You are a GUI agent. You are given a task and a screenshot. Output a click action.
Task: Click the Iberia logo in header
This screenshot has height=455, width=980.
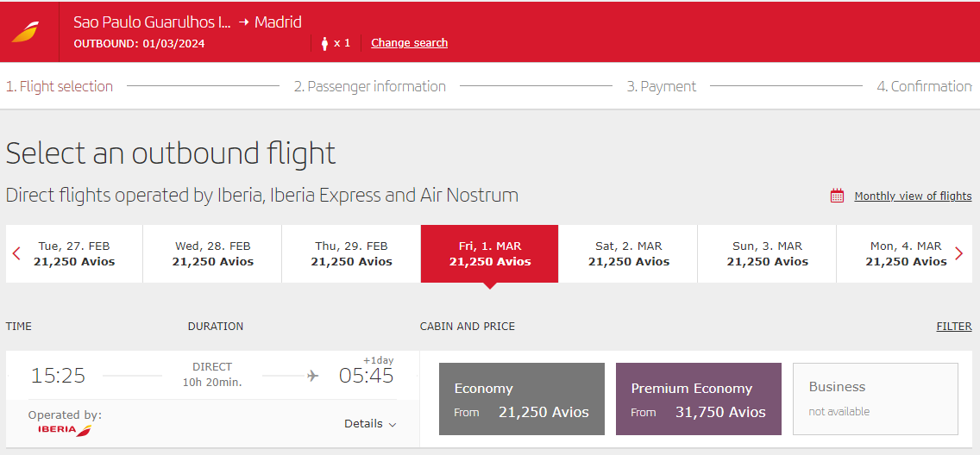[x=24, y=32]
